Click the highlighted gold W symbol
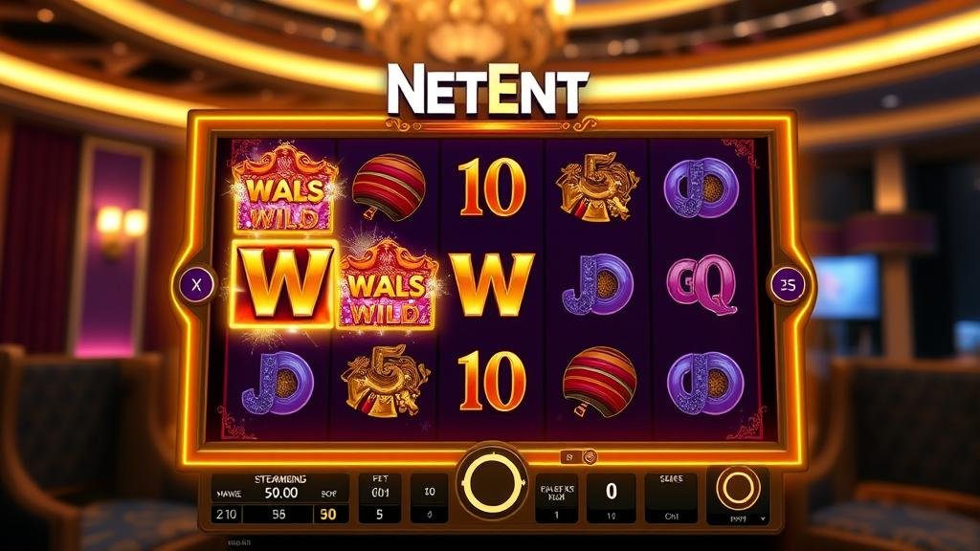 [x=283, y=284]
